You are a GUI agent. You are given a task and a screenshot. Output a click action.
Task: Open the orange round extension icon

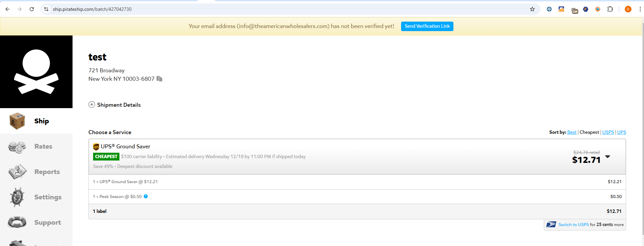pyautogui.click(x=598, y=9)
